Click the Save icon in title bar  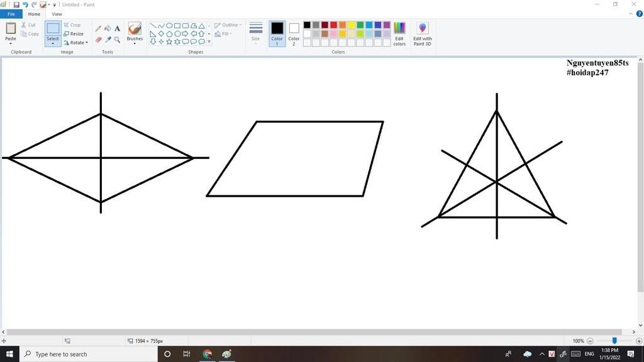pos(16,4)
